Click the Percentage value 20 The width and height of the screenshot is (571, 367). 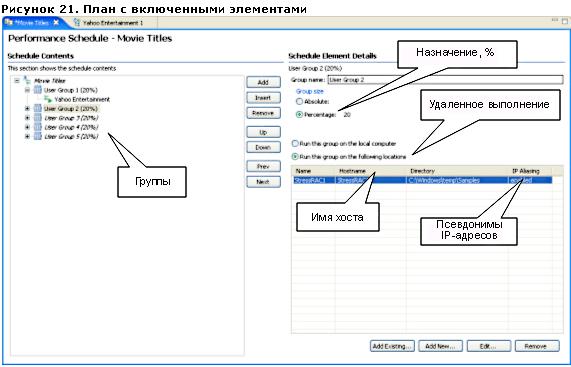(x=347, y=115)
